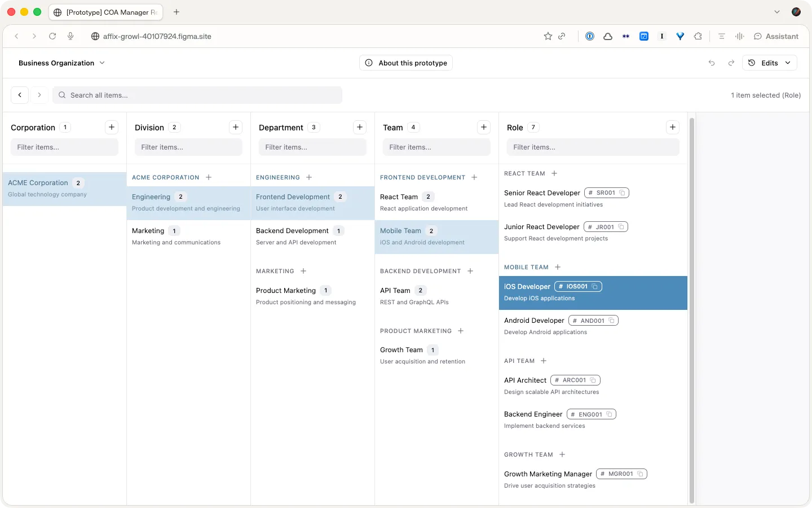The height and width of the screenshot is (508, 812).
Task: Add a new Role with plus button
Action: [x=673, y=127]
